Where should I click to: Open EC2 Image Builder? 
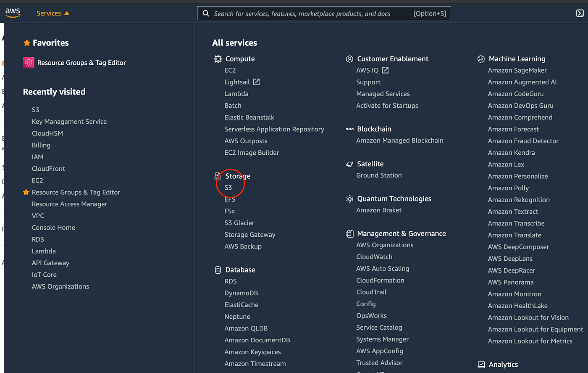point(252,153)
